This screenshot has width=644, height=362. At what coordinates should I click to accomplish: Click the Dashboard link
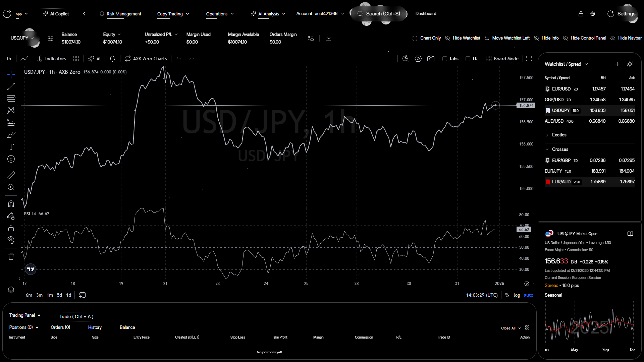tap(426, 14)
